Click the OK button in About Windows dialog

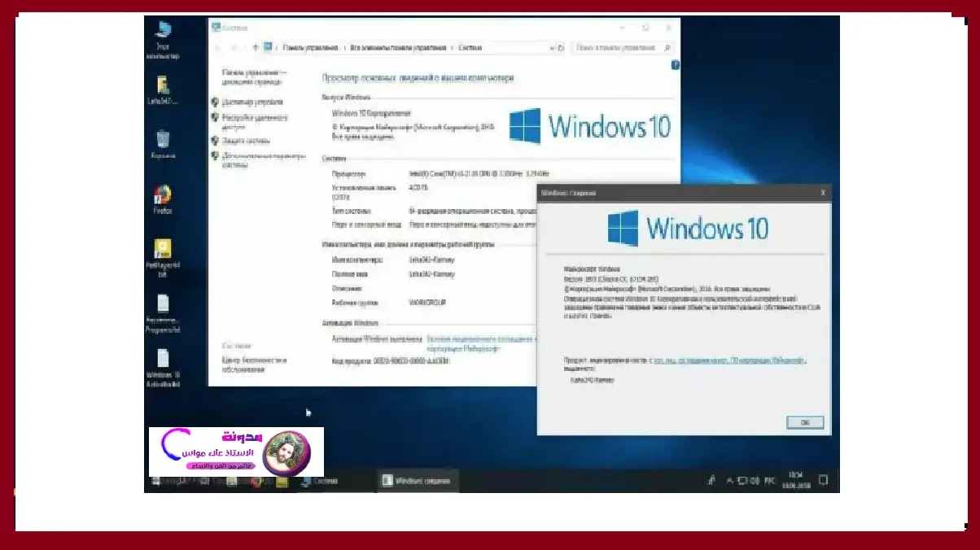coord(805,422)
